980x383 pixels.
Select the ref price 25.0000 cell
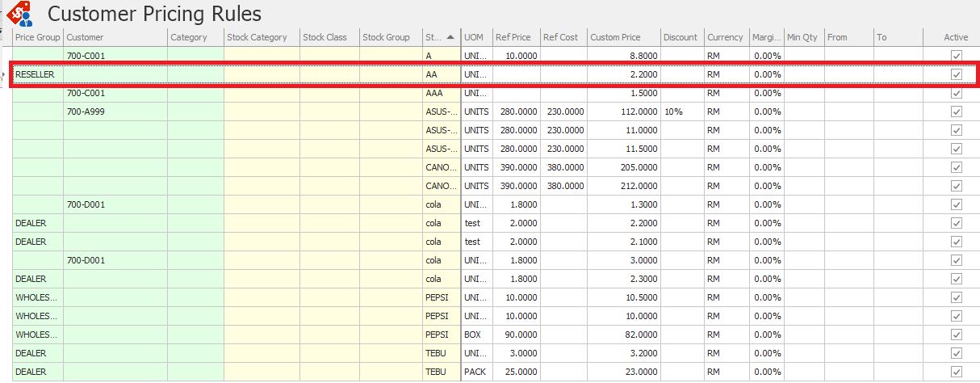tap(517, 372)
